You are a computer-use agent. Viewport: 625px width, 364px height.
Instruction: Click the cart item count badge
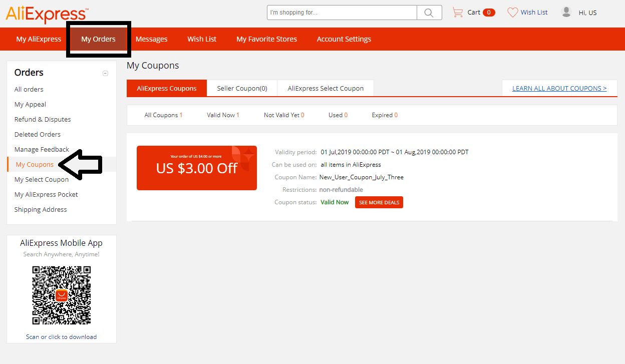(x=489, y=13)
